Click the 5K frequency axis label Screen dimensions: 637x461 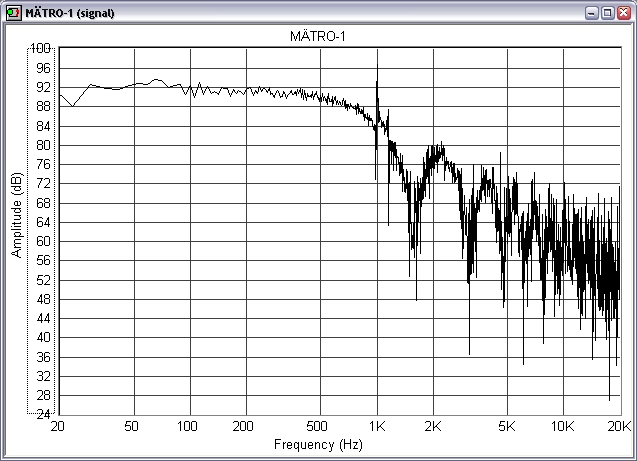pyautogui.click(x=507, y=426)
